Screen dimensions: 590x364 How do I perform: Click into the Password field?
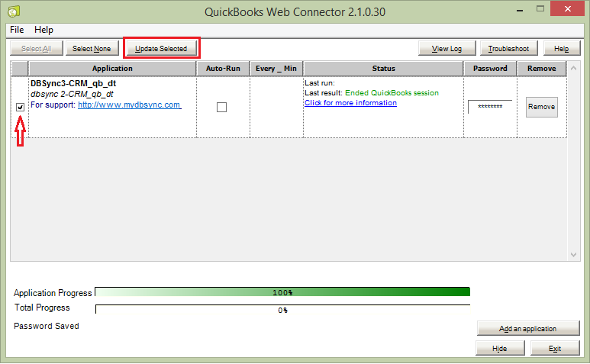point(489,107)
